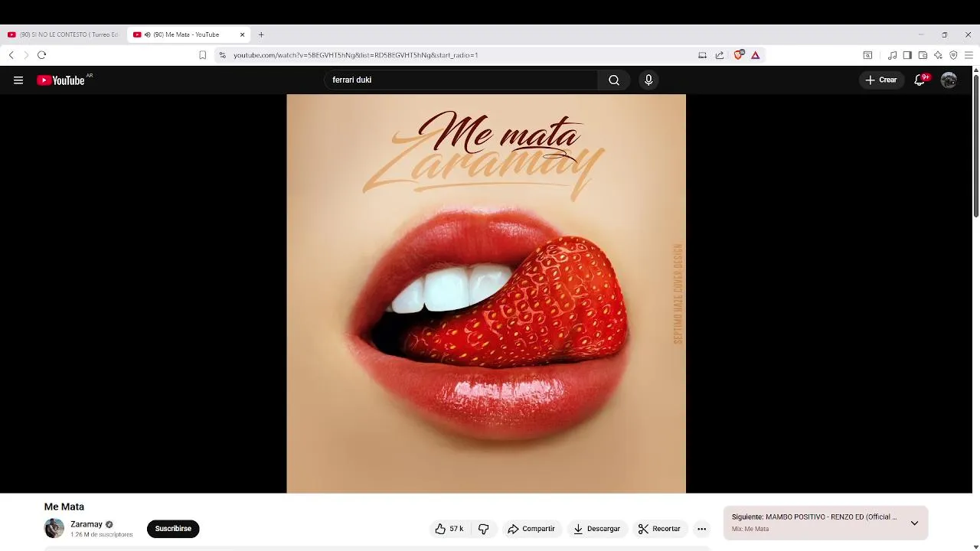This screenshot has width=980, height=551.
Task: Open the account avatar menu
Action: [x=949, y=80]
